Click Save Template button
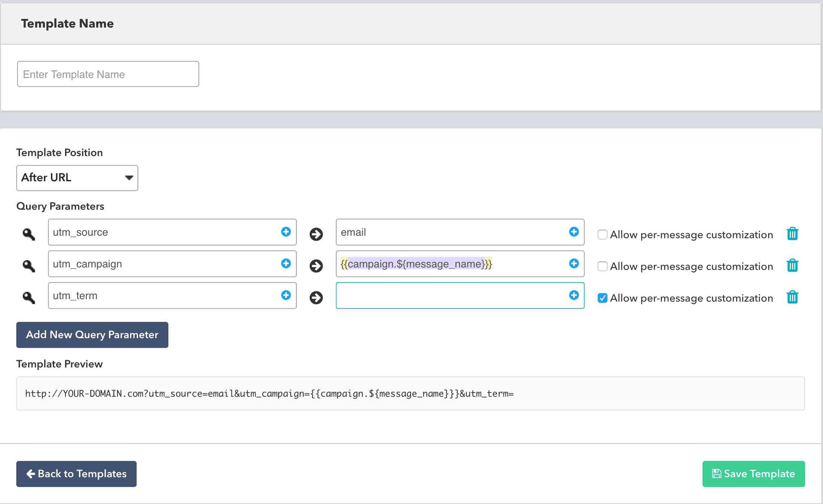This screenshot has width=823, height=504. coord(753,474)
